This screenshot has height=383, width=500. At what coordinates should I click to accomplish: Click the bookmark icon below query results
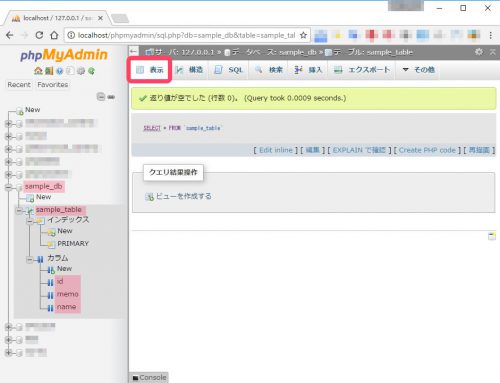[492, 236]
